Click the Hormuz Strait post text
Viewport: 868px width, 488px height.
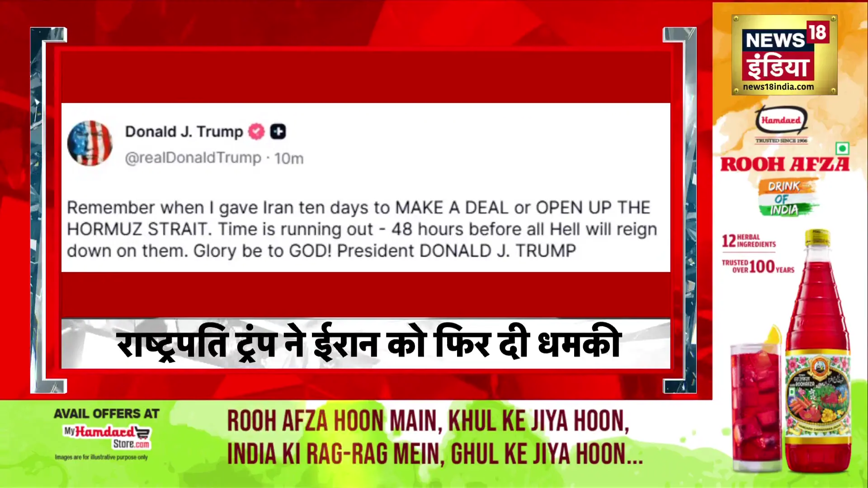pos(362,229)
